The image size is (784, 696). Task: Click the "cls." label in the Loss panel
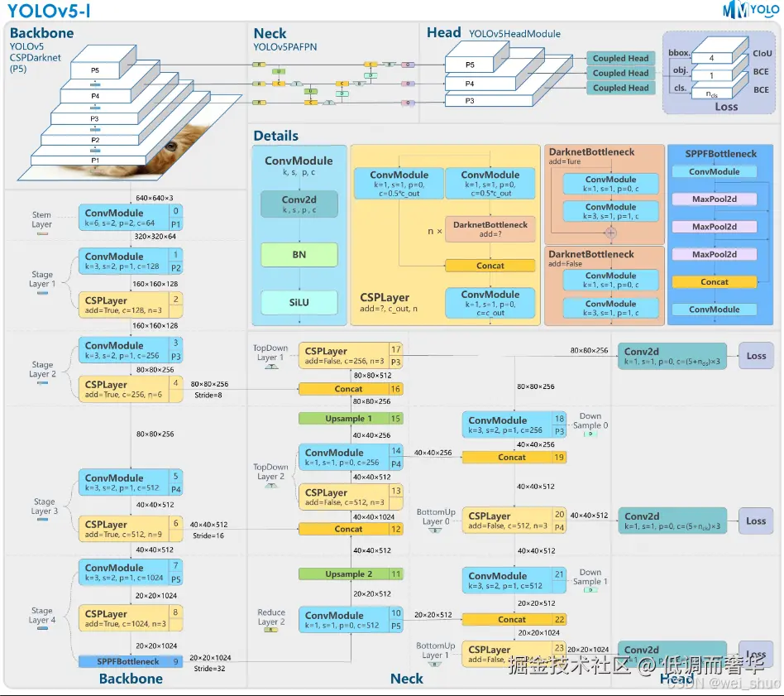[680, 88]
